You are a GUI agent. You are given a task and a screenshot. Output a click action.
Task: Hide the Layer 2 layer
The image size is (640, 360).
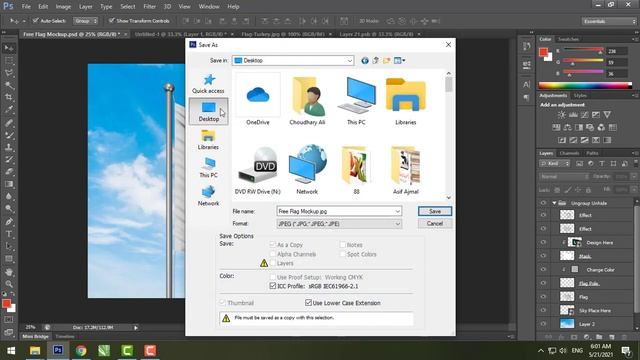pyautogui.click(x=543, y=324)
